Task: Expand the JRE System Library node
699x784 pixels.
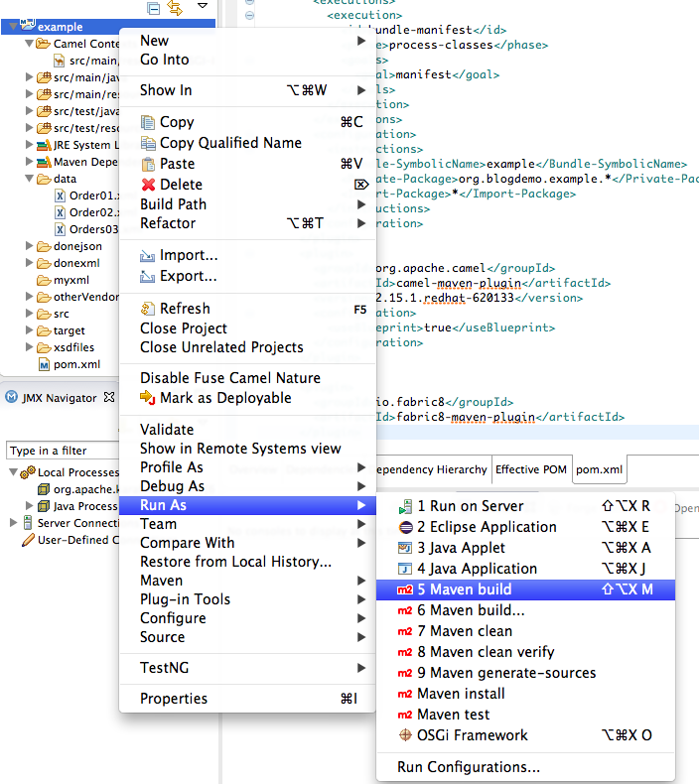Action: (30, 145)
